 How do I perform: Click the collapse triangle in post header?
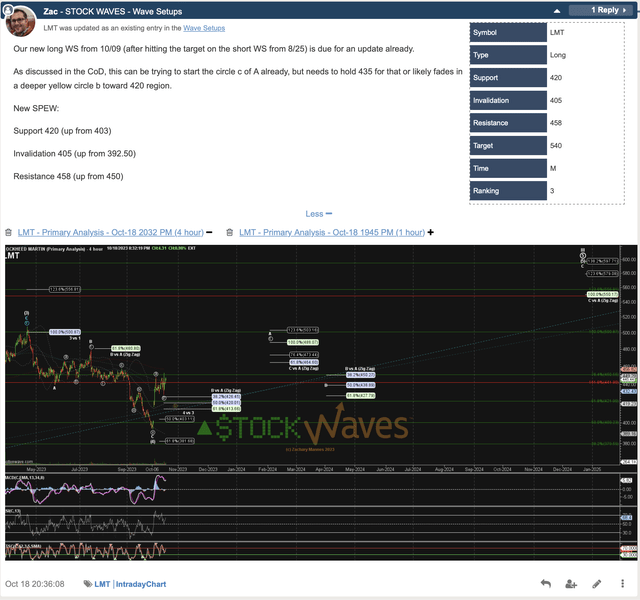(626, 10)
